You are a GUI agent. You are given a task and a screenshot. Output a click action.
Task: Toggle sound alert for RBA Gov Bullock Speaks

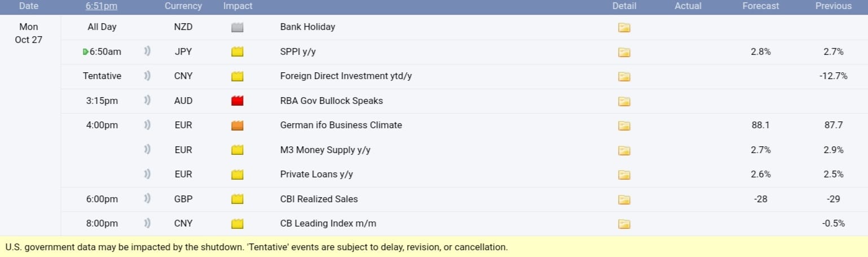click(x=147, y=101)
